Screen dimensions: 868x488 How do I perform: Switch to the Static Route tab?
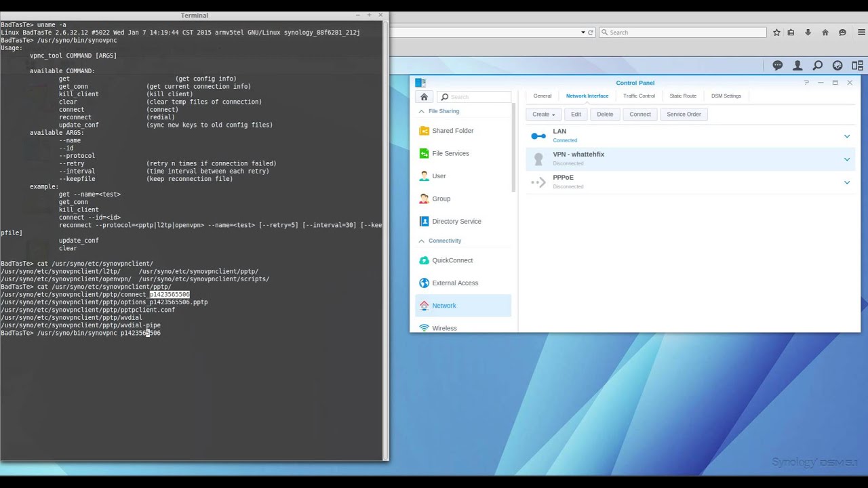click(x=683, y=96)
